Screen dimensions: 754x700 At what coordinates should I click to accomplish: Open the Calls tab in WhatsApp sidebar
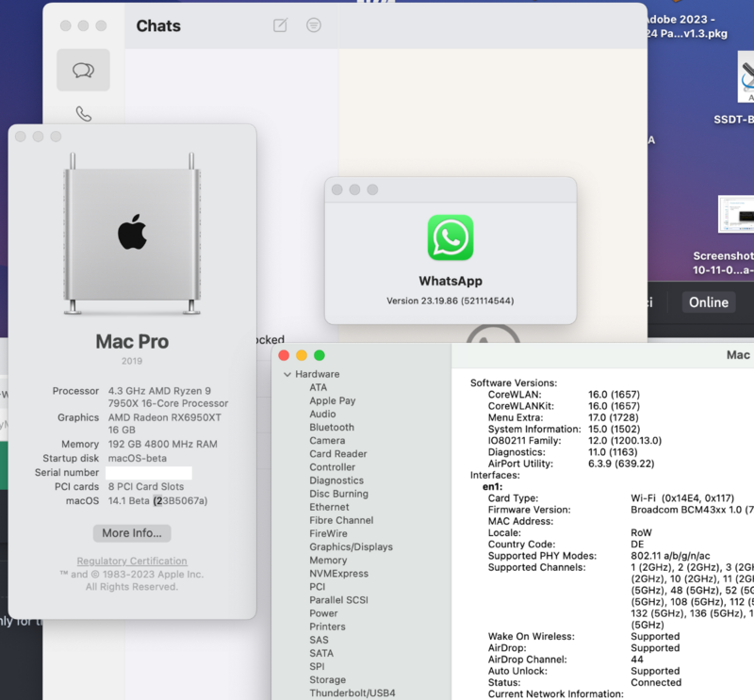pyautogui.click(x=84, y=114)
